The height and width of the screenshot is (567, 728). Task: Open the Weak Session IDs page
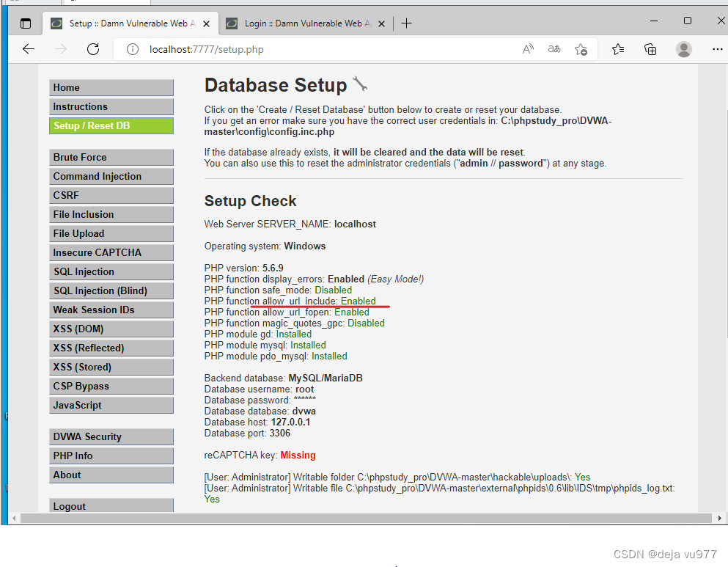[x=111, y=310]
